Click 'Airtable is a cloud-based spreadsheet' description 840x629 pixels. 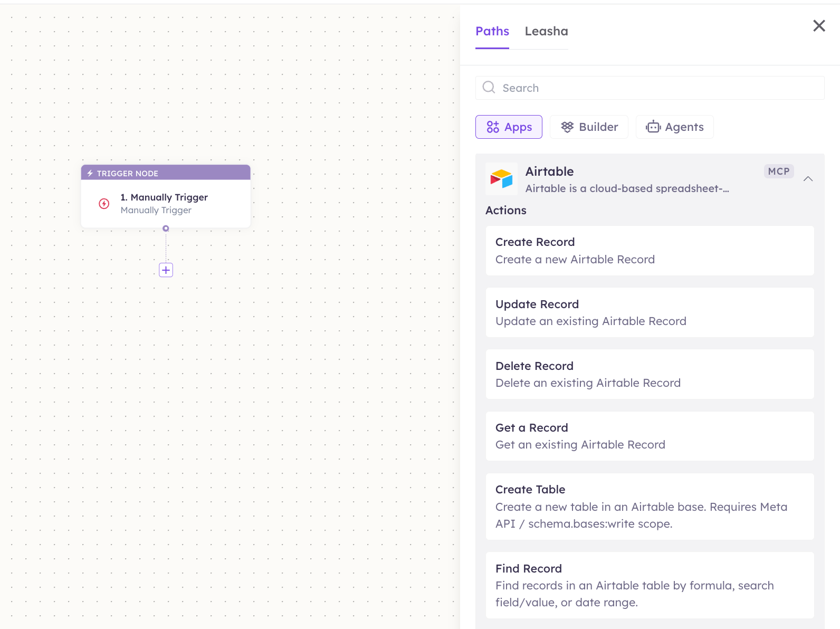click(627, 188)
